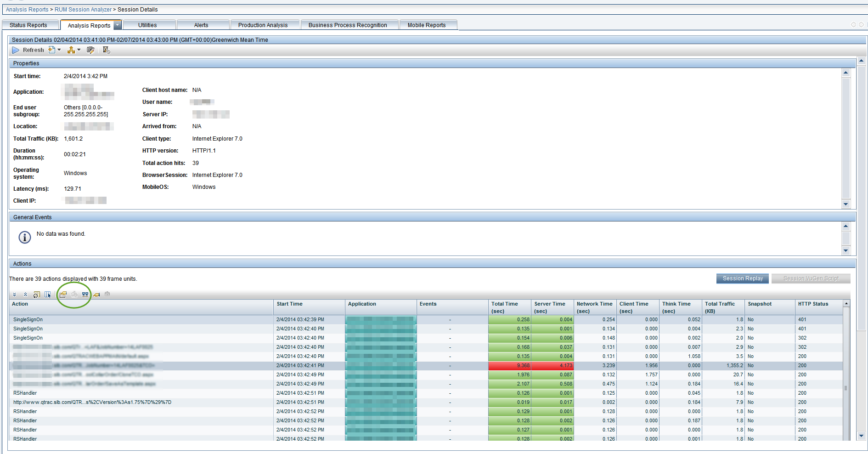Collapse all actions with double-up chevron
Screen dimensions: 868x454
[25, 295]
